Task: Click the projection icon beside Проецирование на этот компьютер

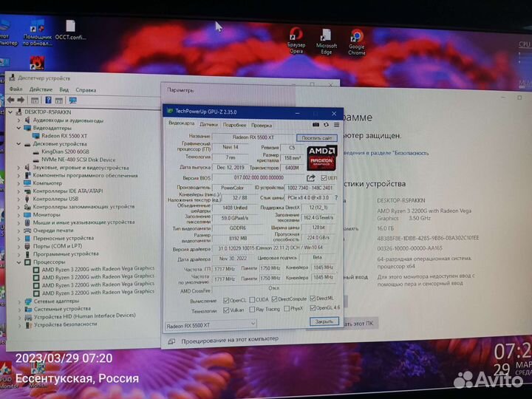Action: click(x=171, y=341)
